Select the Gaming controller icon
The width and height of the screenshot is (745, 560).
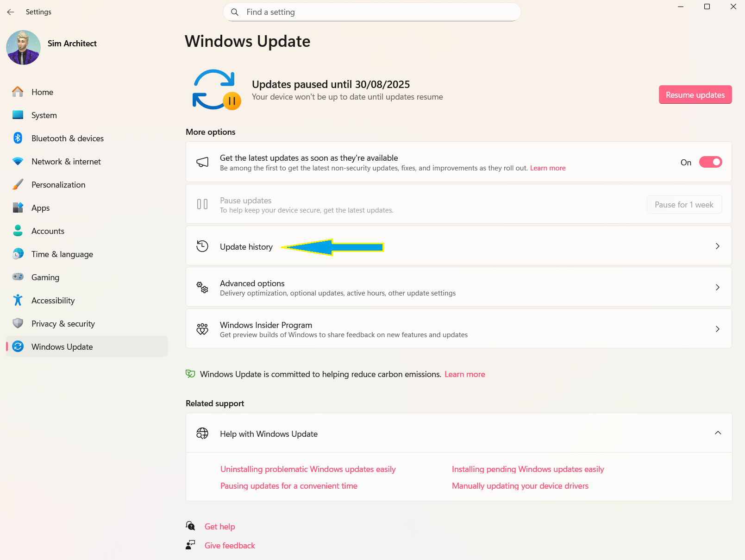[18, 277]
